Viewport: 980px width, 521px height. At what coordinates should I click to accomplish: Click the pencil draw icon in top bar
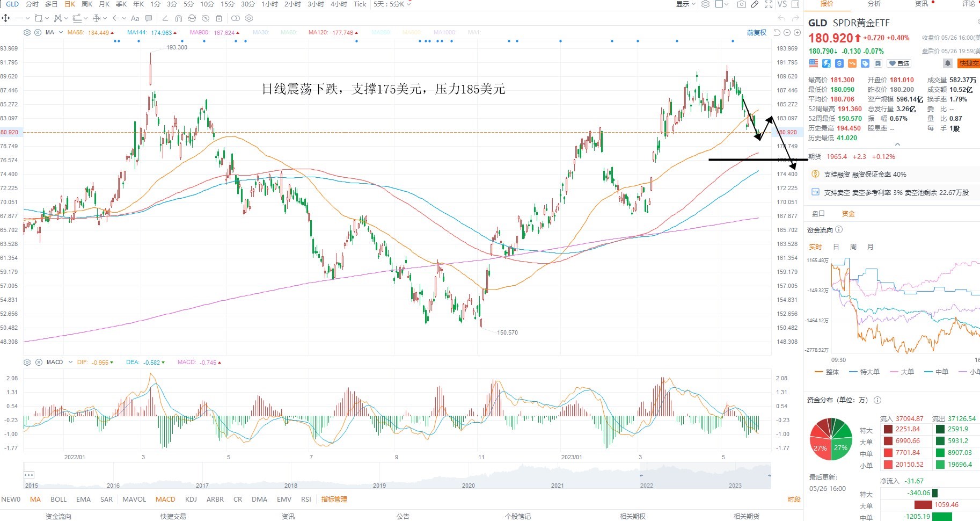point(755,4)
